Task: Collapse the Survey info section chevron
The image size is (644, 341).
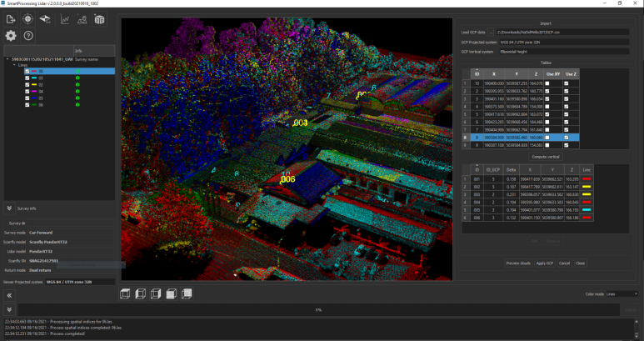Action: 9,208
